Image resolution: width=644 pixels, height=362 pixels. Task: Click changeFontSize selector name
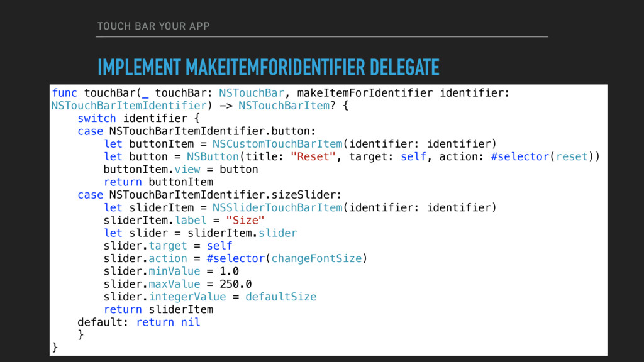tap(316, 258)
